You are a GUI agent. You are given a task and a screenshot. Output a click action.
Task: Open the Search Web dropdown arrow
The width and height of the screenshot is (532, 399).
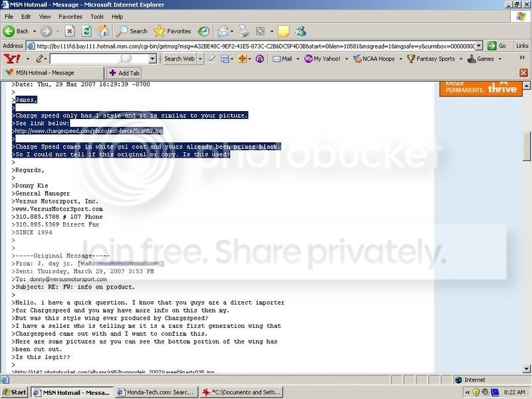pyautogui.click(x=199, y=59)
